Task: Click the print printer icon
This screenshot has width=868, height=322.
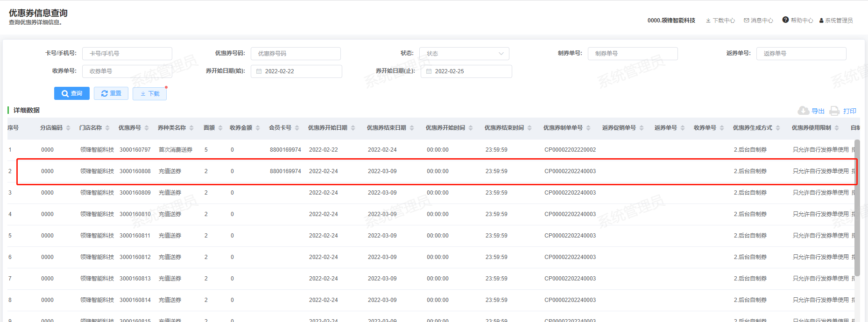Action: click(834, 111)
